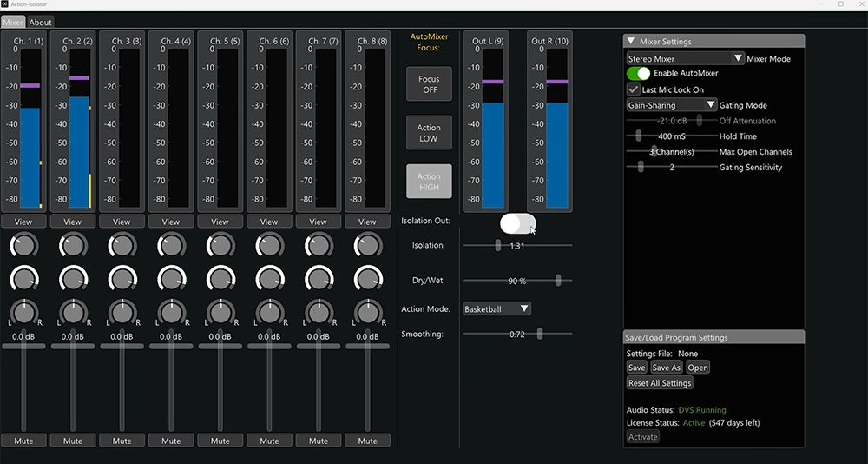This screenshot has height=464, width=868.
Task: Click the L/R pan knob of Ch. 2
Action: (x=73, y=313)
